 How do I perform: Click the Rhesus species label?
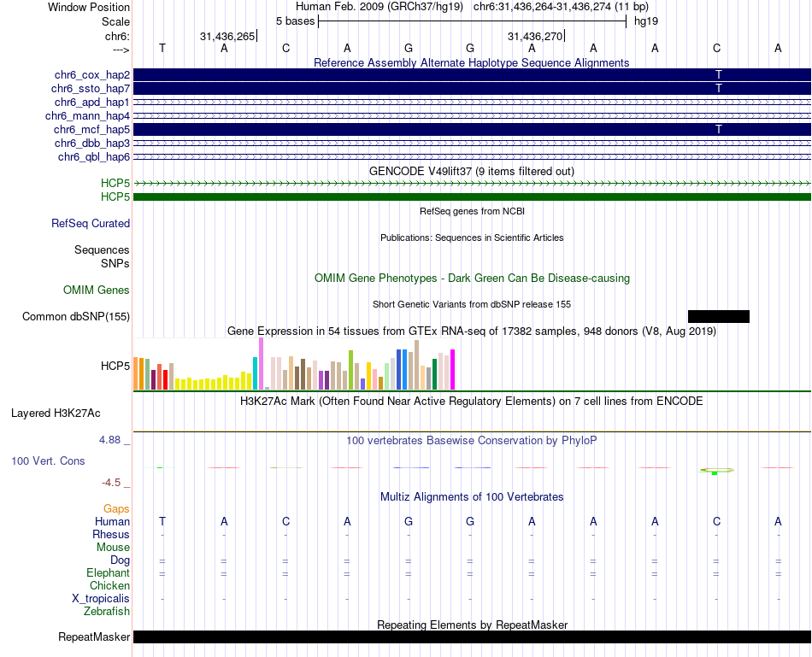(111, 534)
